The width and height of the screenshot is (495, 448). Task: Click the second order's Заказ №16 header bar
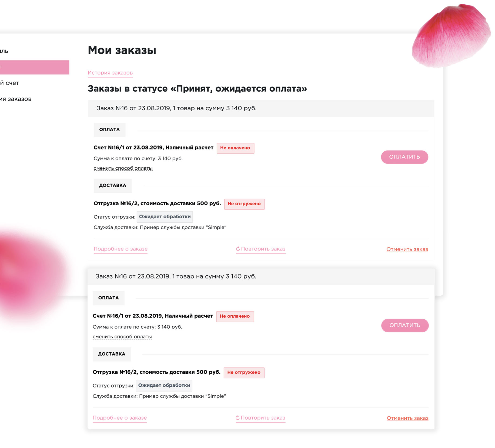point(261,276)
